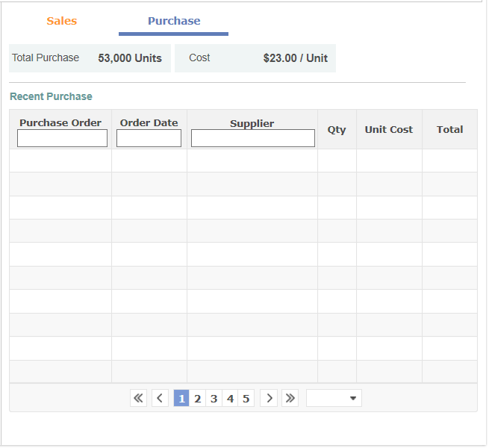Go to the first page of results
The image size is (489, 448).
coord(139,398)
